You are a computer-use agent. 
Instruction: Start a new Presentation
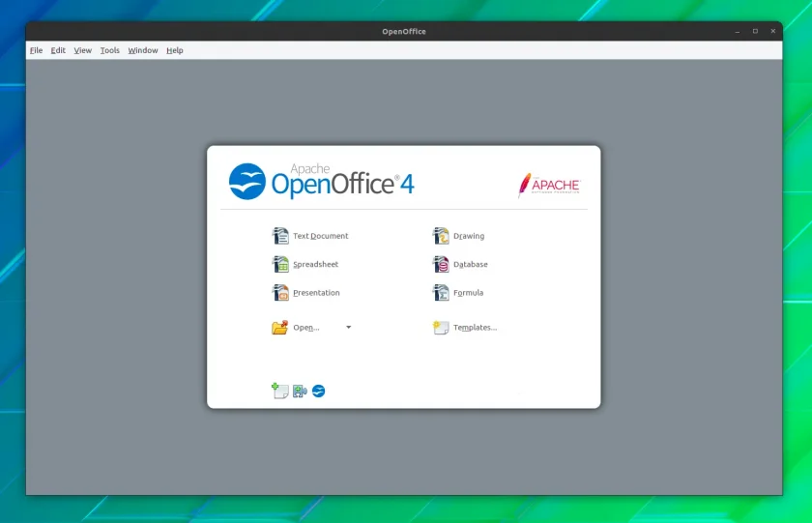pos(316,293)
